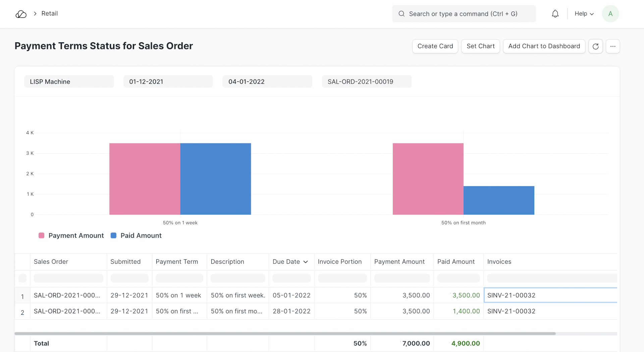Click the Create Card button
The height and width of the screenshot is (352, 644).
pyautogui.click(x=435, y=46)
